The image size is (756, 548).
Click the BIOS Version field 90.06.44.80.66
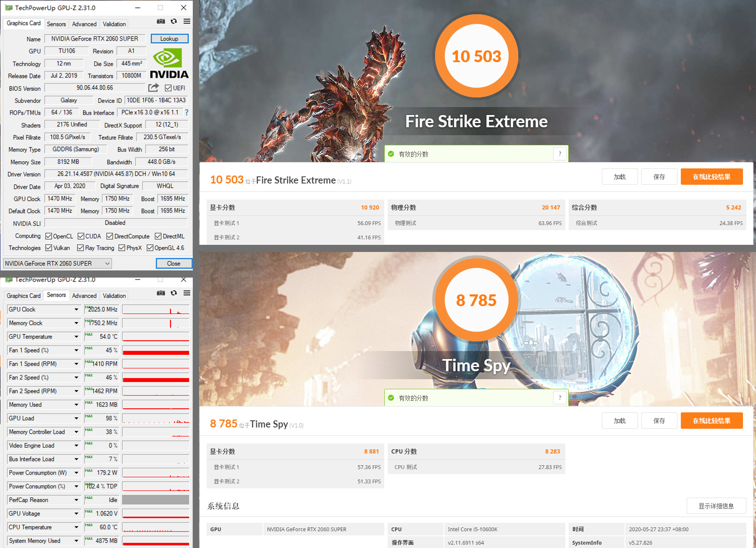pyautogui.click(x=95, y=88)
